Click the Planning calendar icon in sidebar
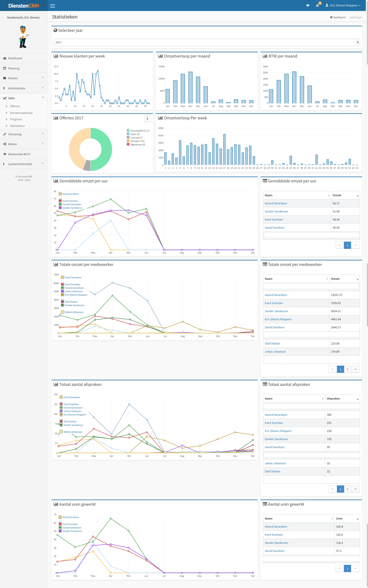The image size is (368, 588). [5, 68]
